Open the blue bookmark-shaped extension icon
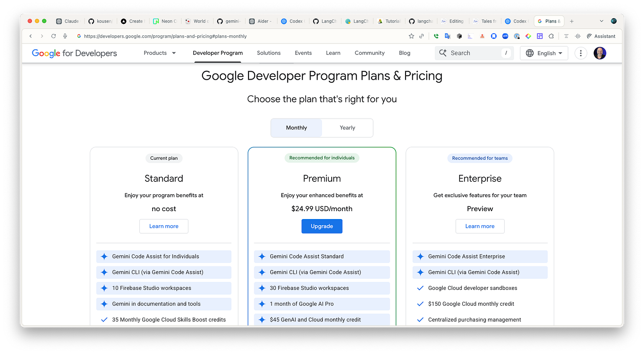644x354 pixels. click(x=494, y=36)
